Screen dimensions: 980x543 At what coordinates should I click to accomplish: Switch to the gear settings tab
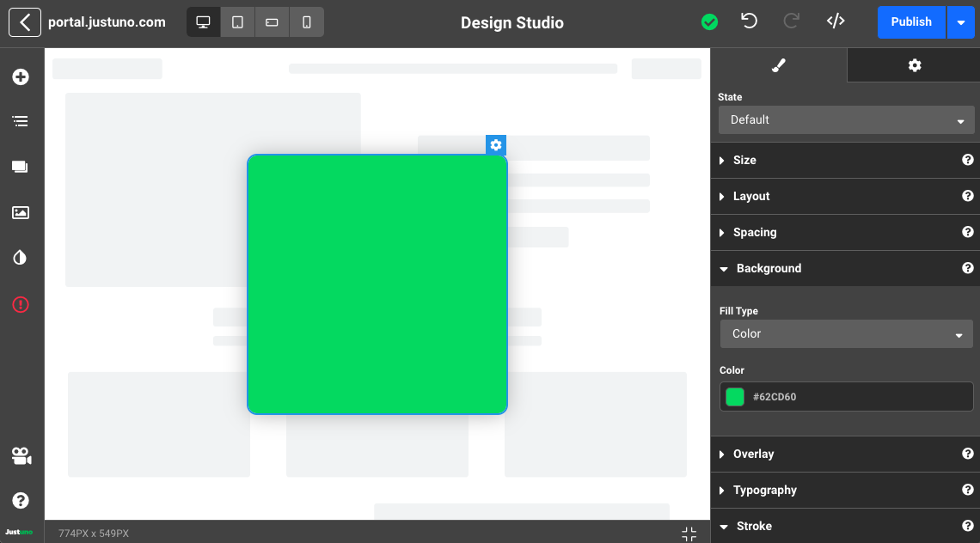click(914, 65)
